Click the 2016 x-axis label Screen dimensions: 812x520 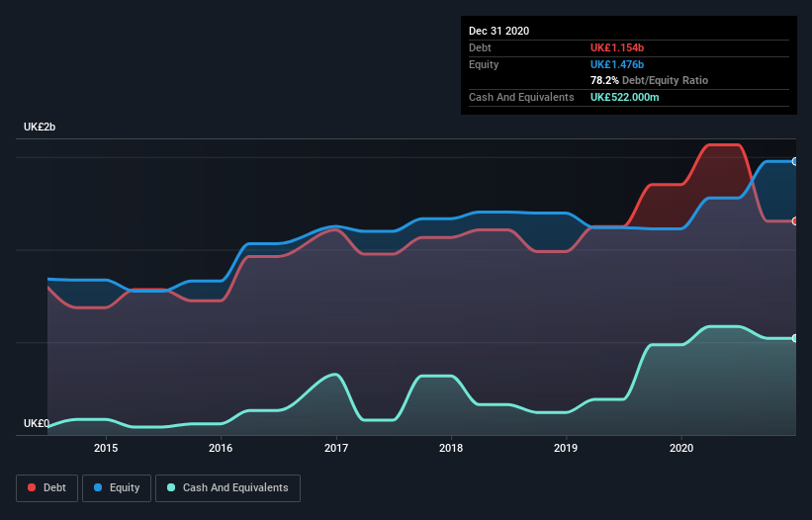pyautogui.click(x=221, y=448)
